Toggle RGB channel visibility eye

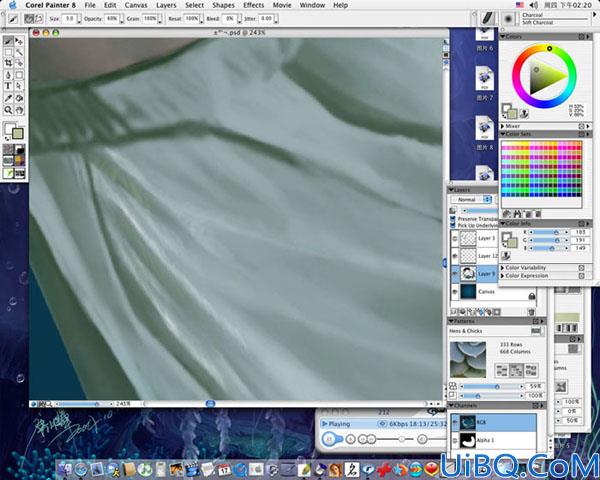click(455, 422)
